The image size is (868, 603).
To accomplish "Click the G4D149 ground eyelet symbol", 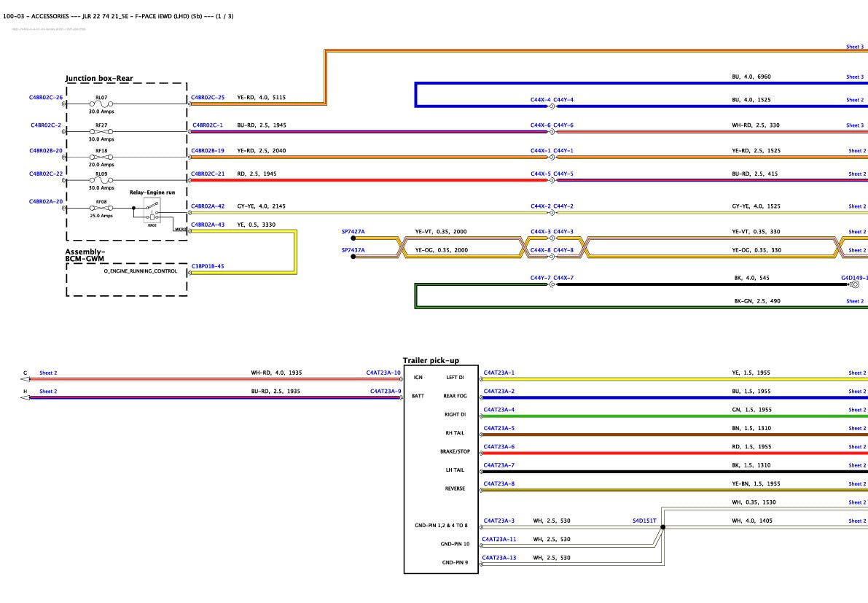I will (856, 284).
